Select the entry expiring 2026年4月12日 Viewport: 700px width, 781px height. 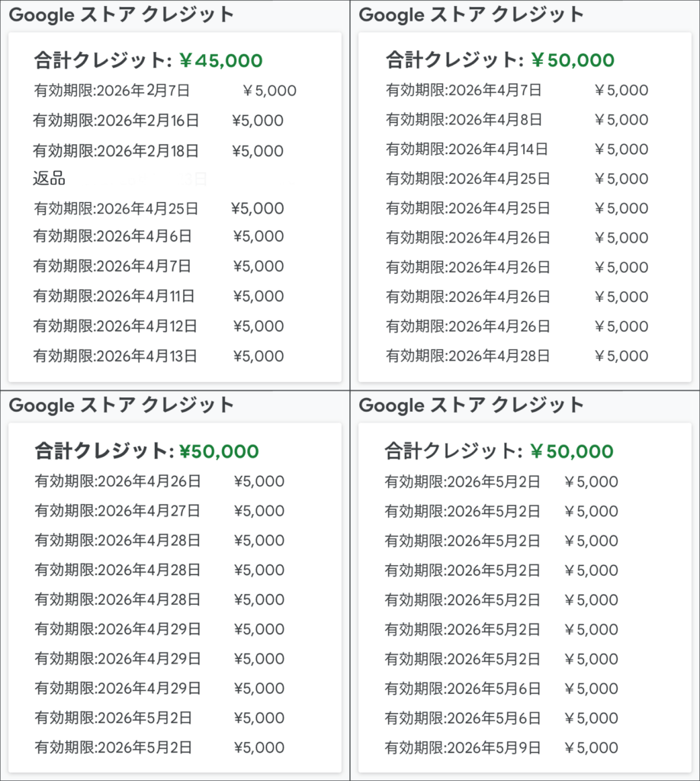[115, 326]
